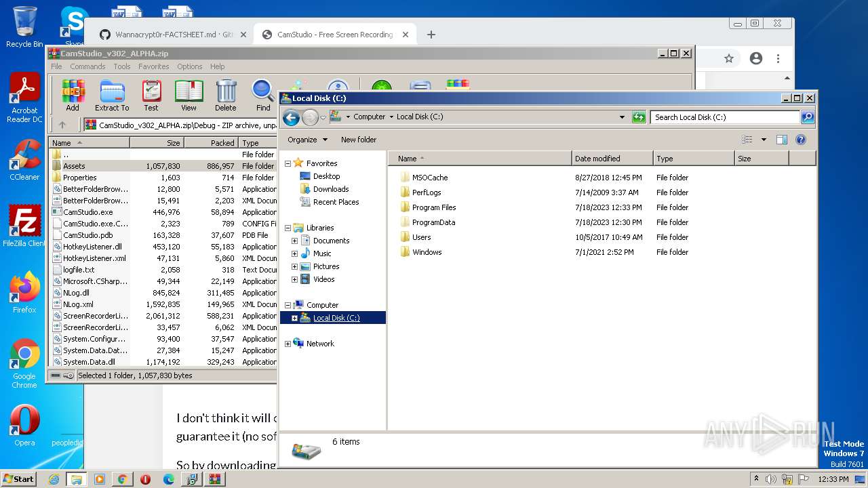Select Windows folder in Explorer list
This screenshot has width=868, height=488.
coord(427,252)
